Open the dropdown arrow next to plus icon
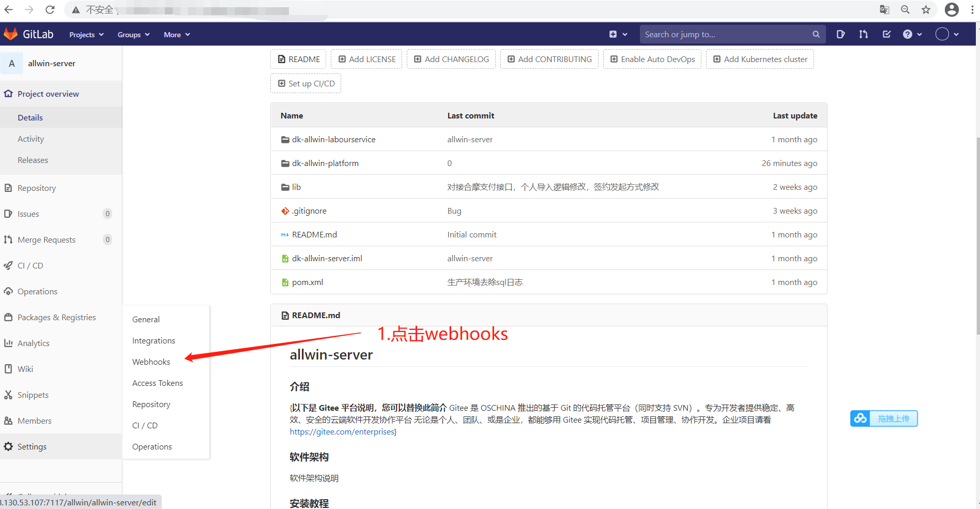This screenshot has width=980, height=509. 625,35
